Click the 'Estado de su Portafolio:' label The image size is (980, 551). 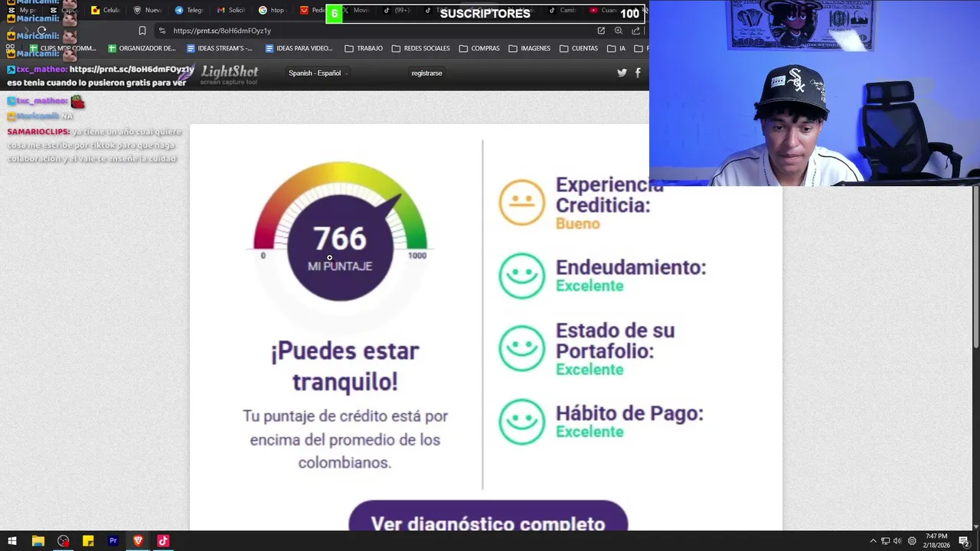pyautogui.click(x=615, y=341)
